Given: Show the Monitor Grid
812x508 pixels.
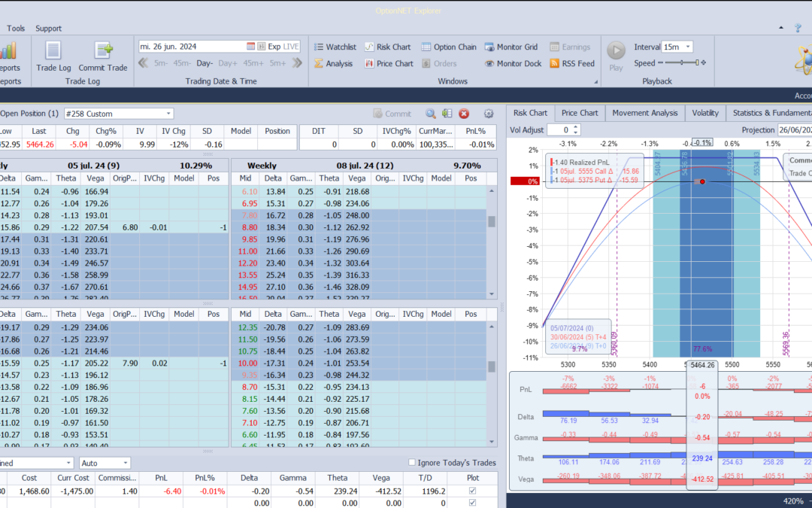Looking at the screenshot, I should point(511,47).
